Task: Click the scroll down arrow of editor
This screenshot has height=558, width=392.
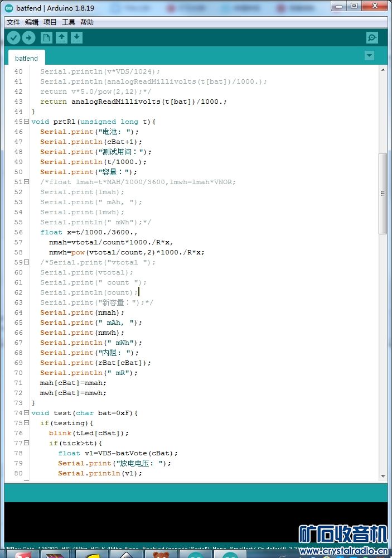Action: [x=383, y=476]
